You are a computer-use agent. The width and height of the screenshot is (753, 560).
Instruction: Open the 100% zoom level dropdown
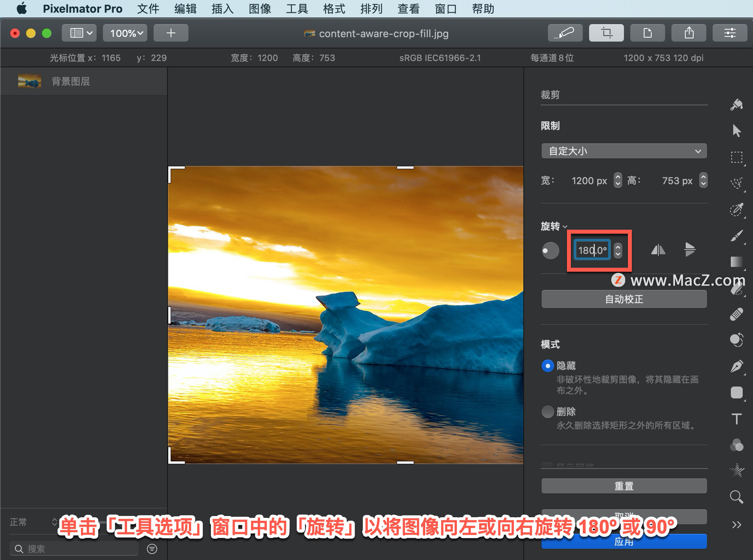click(125, 33)
